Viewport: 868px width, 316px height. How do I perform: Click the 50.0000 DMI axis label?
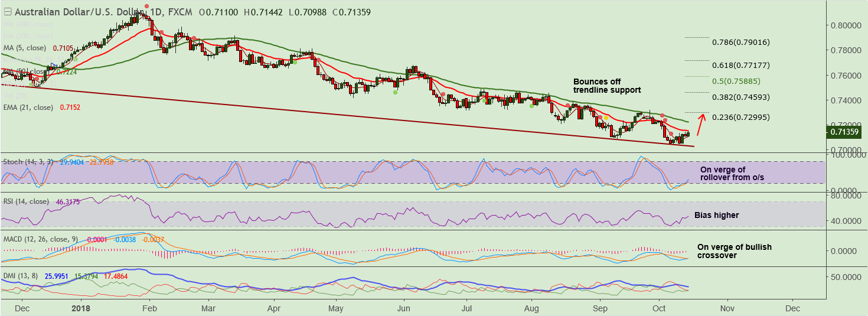pyautogui.click(x=846, y=276)
